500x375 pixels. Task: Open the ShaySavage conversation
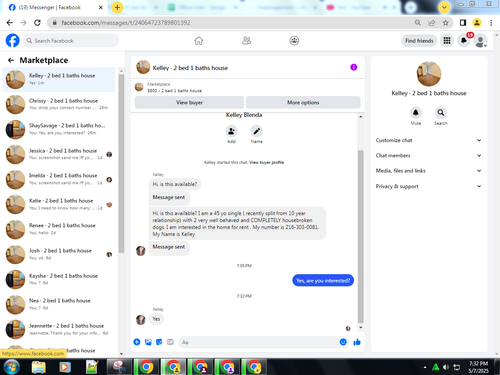pyautogui.click(x=59, y=129)
